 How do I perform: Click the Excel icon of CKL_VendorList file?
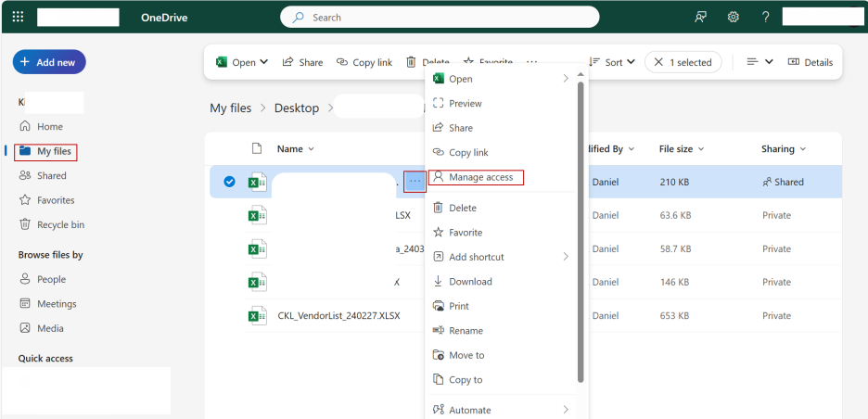coord(258,315)
